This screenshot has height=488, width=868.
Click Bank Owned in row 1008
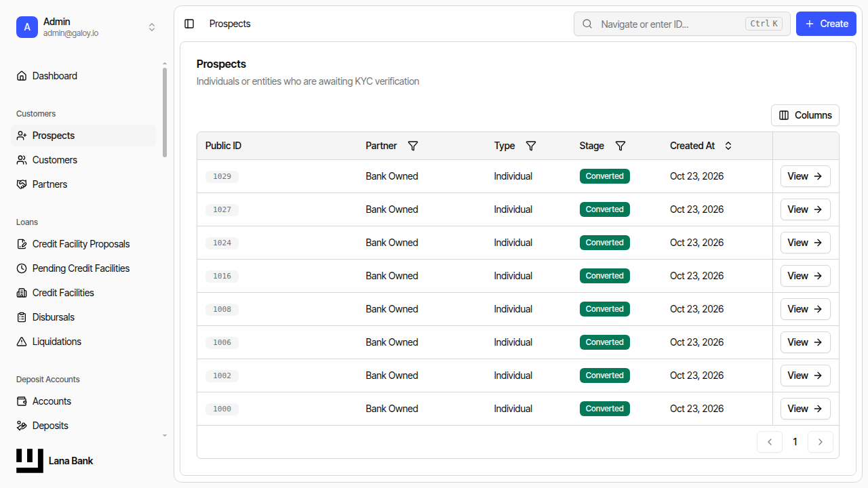392,309
